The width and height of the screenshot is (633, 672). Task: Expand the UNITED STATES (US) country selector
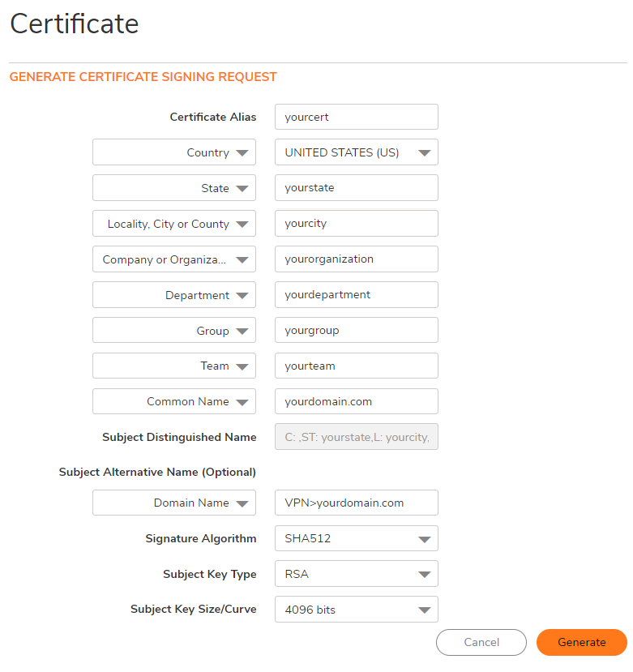pyautogui.click(x=356, y=152)
